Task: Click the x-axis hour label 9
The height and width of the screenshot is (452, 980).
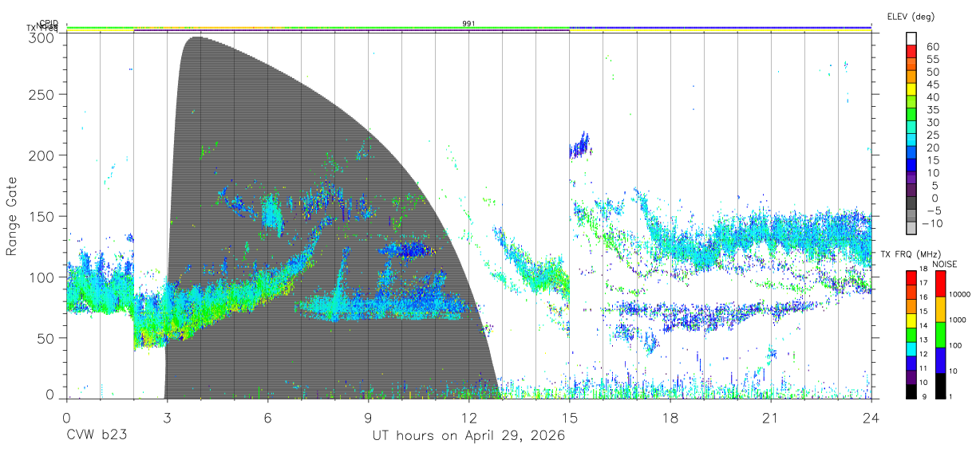Action: pos(368,418)
